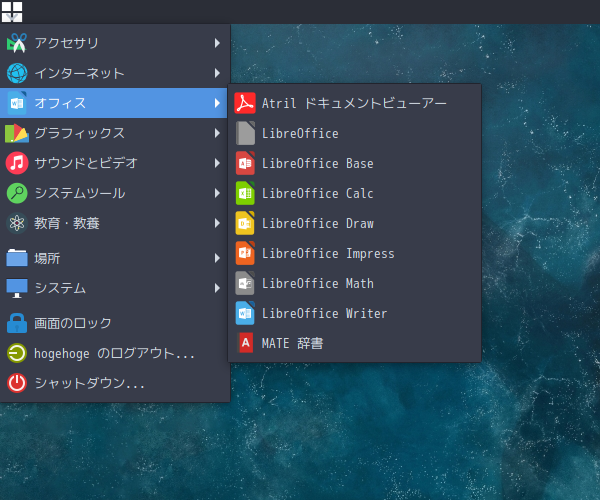Expand the システムツール submenu arrow
Image resolution: width=600 pixels, height=500 pixels.
coord(217,193)
